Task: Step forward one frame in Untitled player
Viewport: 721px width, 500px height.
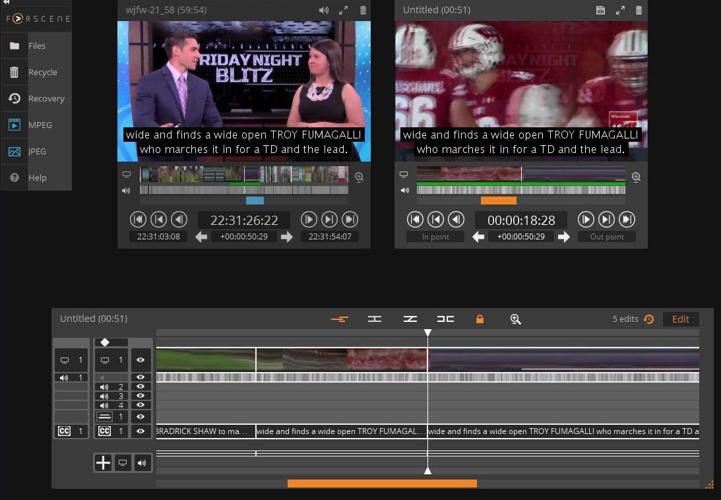Action: coord(586,219)
